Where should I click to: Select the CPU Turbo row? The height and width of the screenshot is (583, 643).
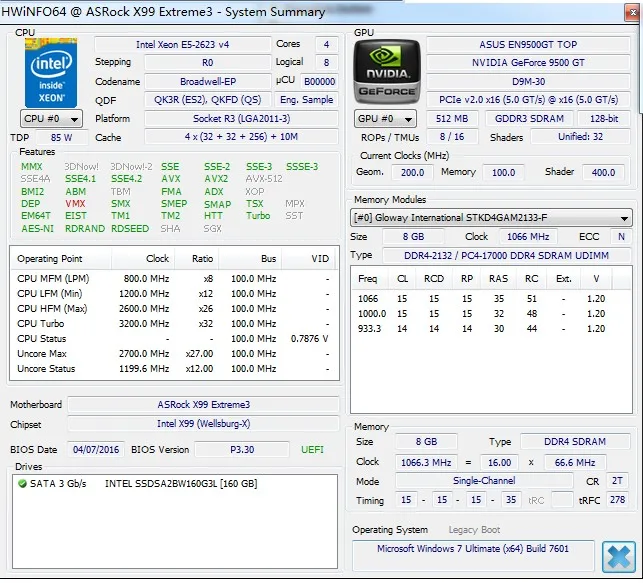click(174, 324)
